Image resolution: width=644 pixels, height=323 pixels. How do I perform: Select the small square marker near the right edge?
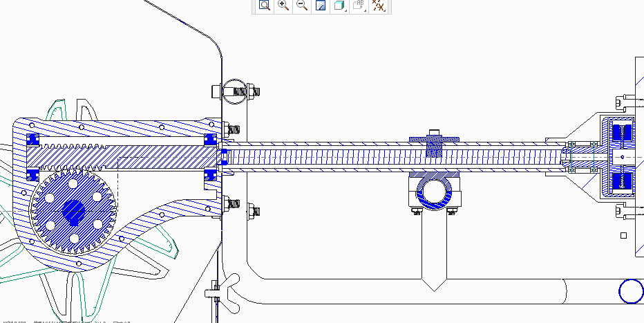623,235
